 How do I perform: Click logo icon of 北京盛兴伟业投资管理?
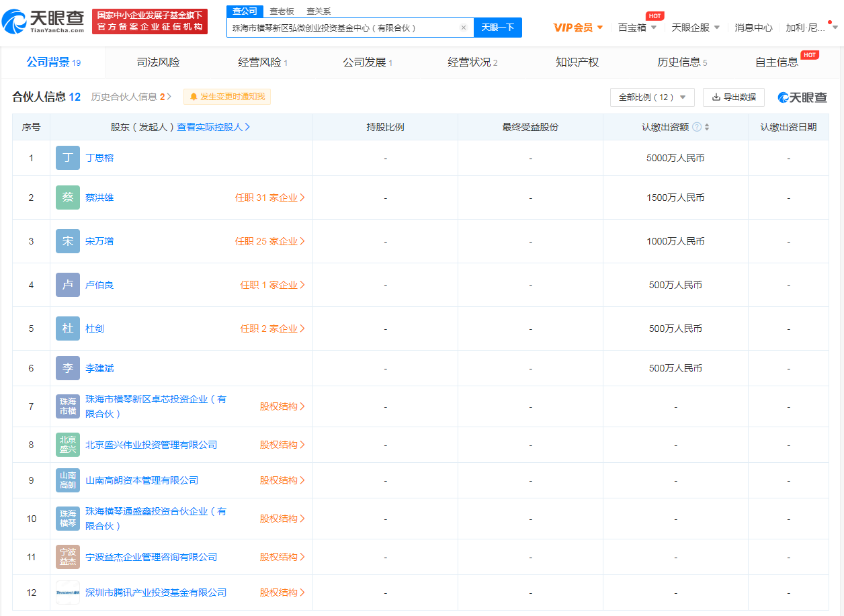(x=68, y=445)
